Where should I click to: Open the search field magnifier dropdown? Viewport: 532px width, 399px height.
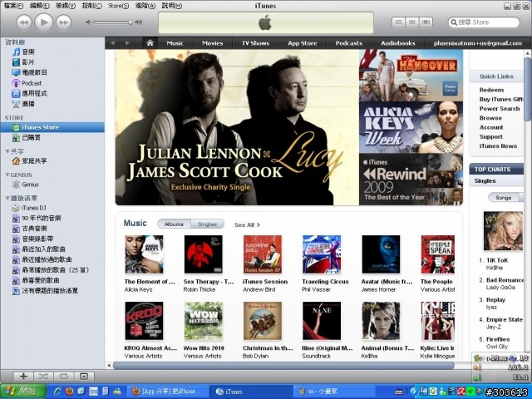click(x=454, y=22)
